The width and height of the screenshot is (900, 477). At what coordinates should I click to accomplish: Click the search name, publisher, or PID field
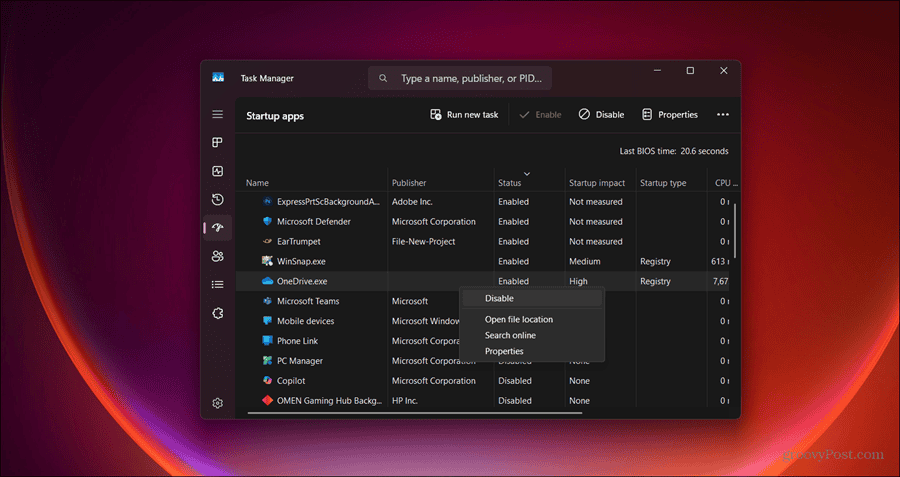tap(460, 78)
